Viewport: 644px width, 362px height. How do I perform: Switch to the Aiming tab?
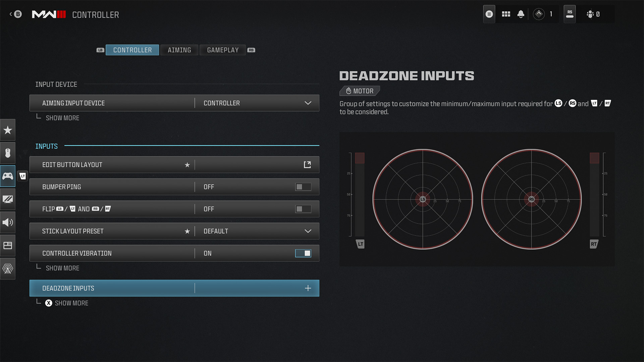pyautogui.click(x=179, y=50)
